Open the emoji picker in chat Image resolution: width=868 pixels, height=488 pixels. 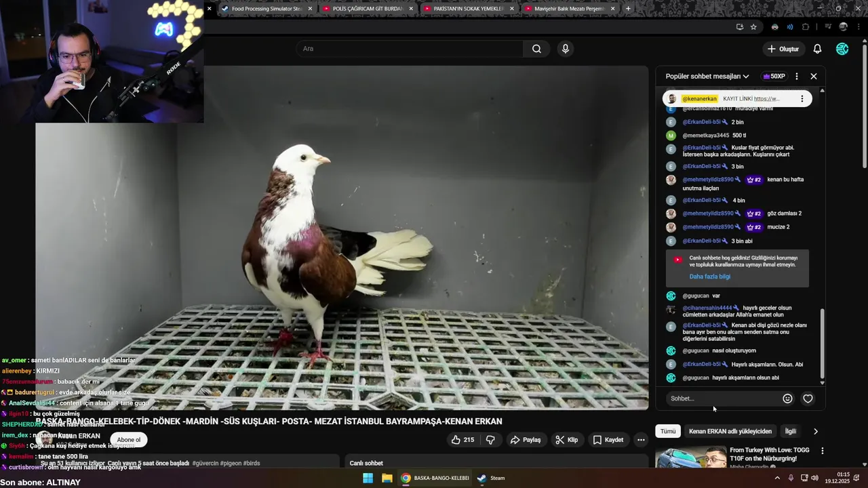tap(787, 399)
